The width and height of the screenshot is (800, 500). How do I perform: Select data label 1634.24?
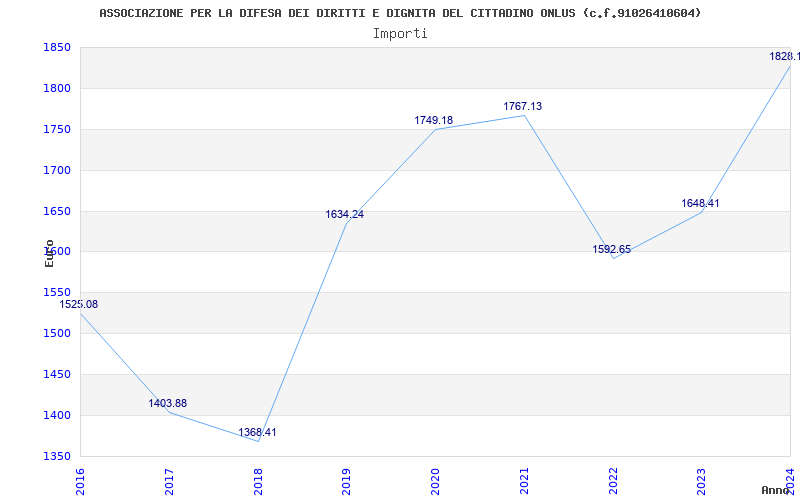pos(345,215)
